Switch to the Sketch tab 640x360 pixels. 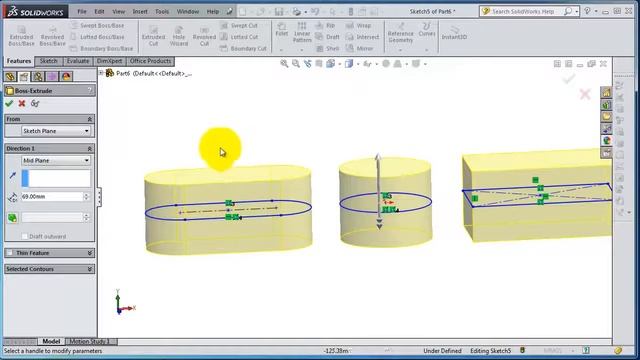pos(49,61)
